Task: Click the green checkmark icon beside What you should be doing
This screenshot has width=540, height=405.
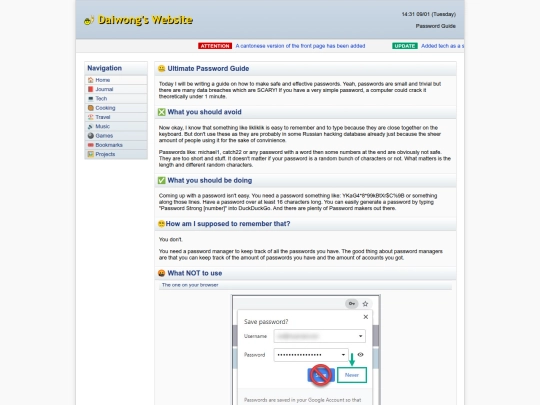Action: tap(162, 180)
